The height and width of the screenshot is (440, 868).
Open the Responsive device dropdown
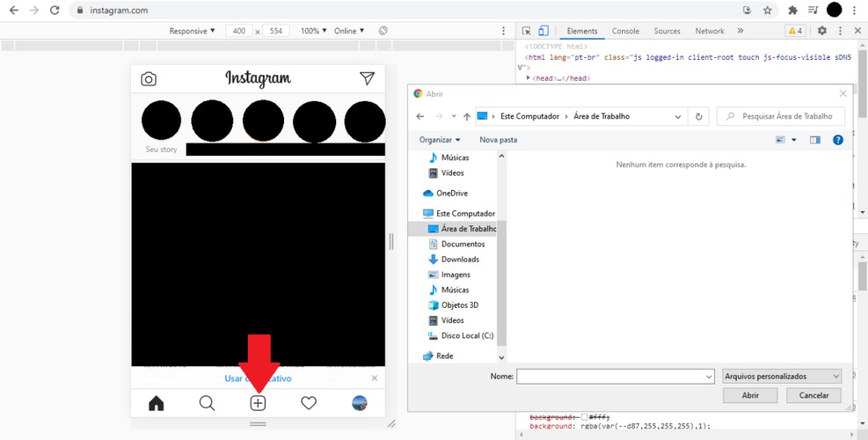[x=192, y=31]
